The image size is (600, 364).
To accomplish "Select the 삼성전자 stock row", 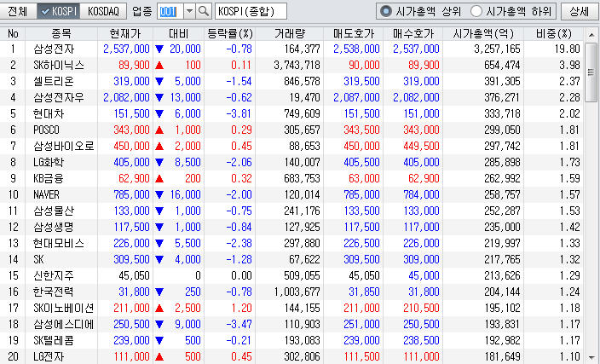I will [61, 49].
